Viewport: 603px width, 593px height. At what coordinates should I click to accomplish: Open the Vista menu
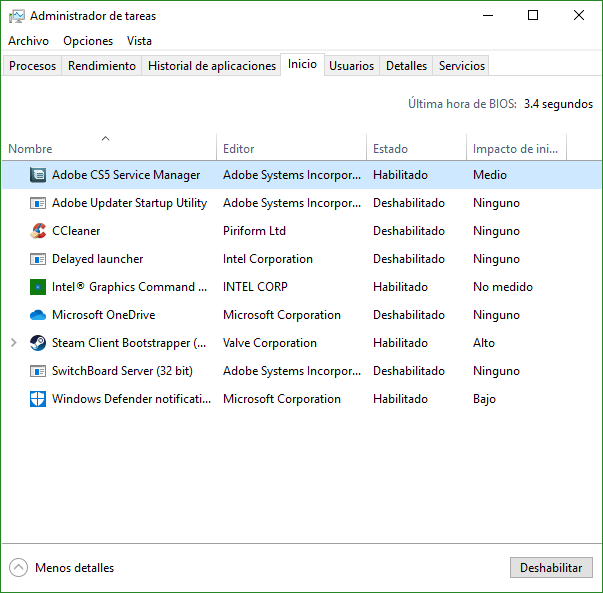139,41
